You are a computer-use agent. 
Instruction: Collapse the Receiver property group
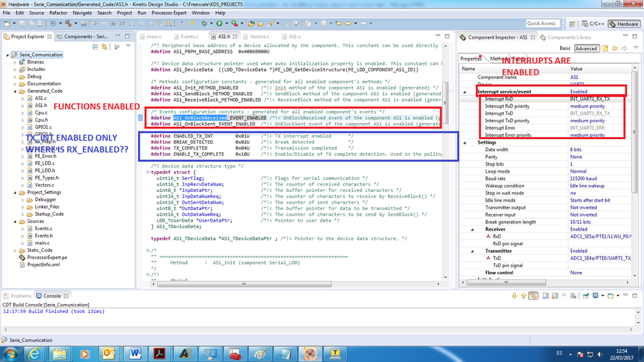click(473, 229)
